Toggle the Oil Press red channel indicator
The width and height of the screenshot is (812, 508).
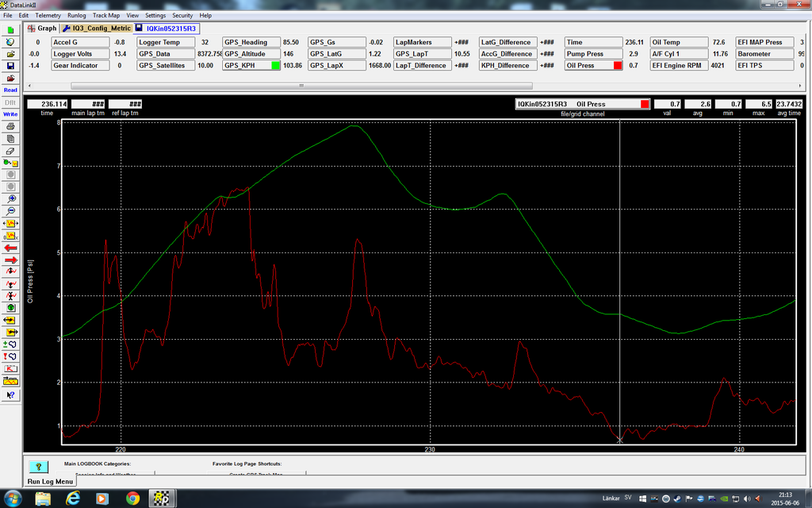coord(618,65)
